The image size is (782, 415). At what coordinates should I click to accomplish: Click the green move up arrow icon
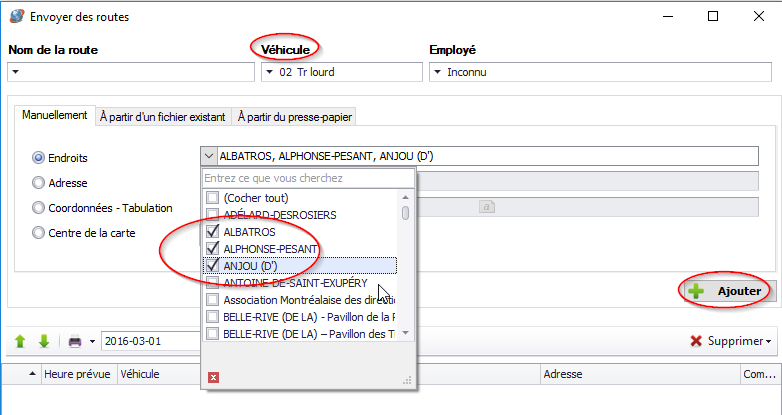coord(20,342)
